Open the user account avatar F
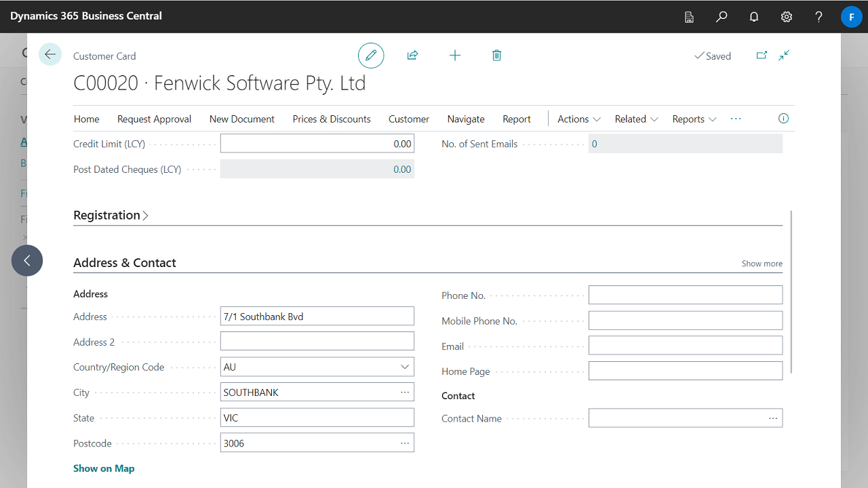 [851, 16]
